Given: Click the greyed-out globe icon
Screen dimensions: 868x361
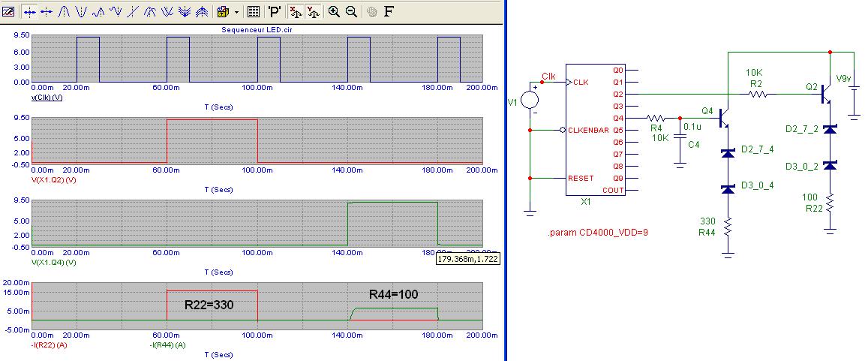Looking at the screenshot, I should [x=372, y=11].
